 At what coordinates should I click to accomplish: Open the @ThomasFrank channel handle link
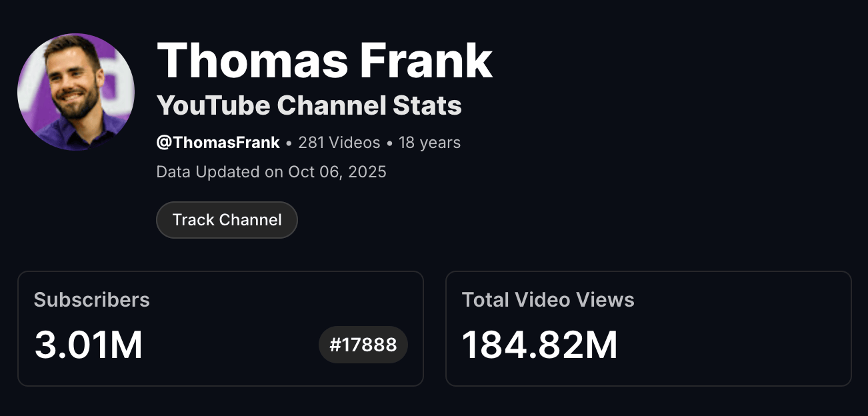click(217, 142)
